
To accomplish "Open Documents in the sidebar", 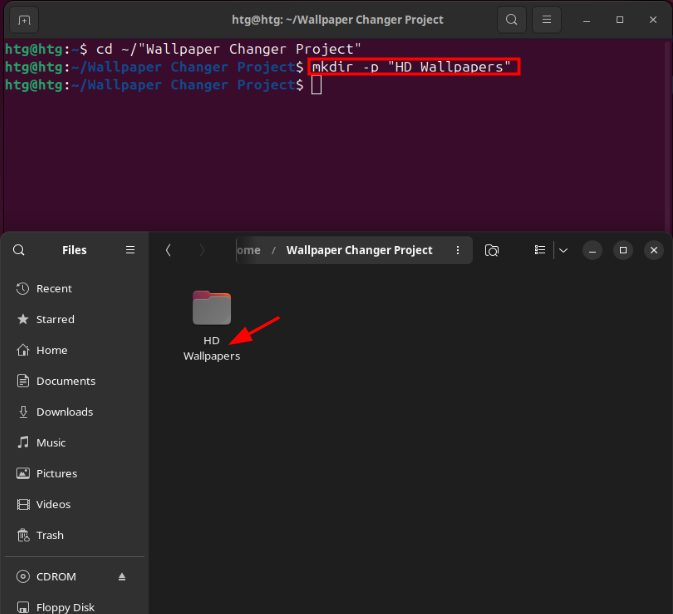I will pyautogui.click(x=75, y=381).
